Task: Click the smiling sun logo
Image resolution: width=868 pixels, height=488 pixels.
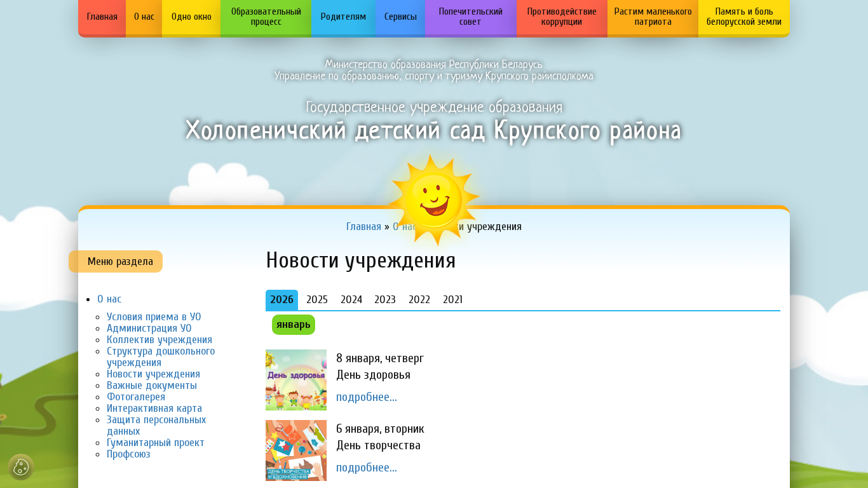Action: 435,200
